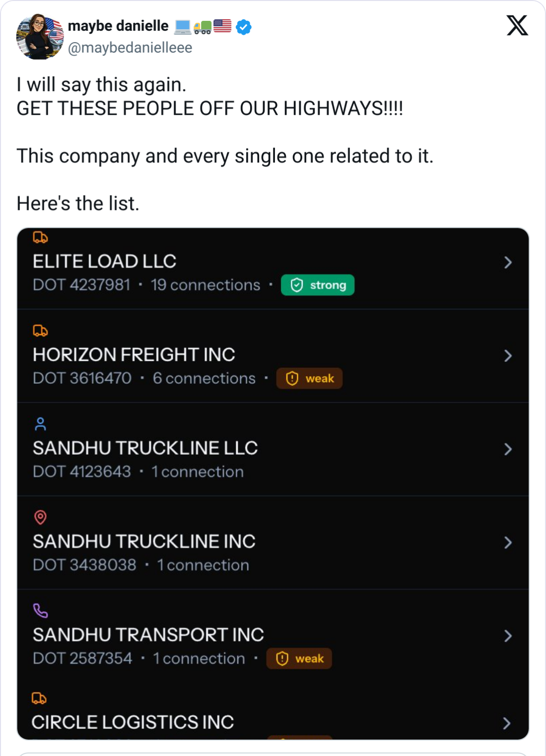
Task: Click the X logo icon
Action: click(517, 26)
